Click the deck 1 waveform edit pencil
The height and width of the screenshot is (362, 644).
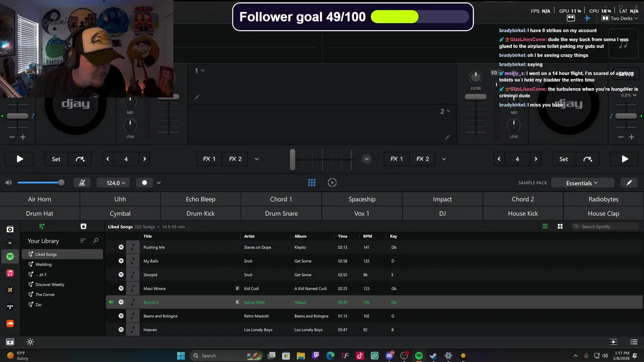coord(197,97)
